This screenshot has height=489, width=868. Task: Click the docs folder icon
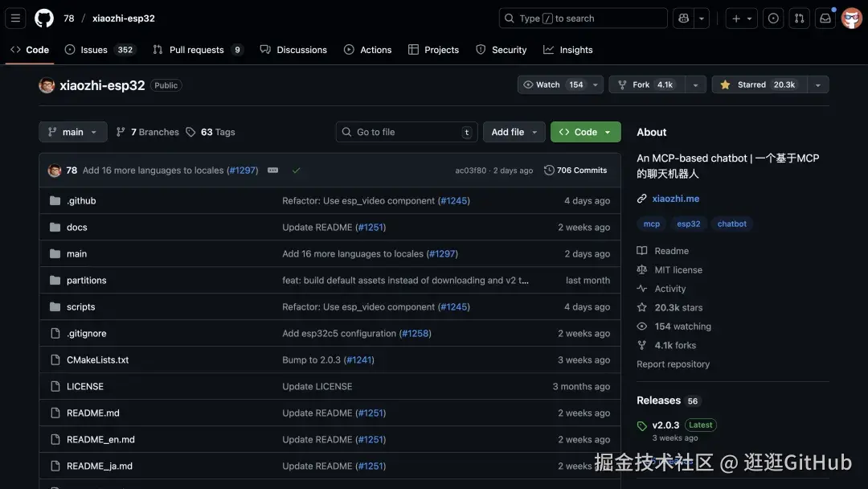pos(55,227)
